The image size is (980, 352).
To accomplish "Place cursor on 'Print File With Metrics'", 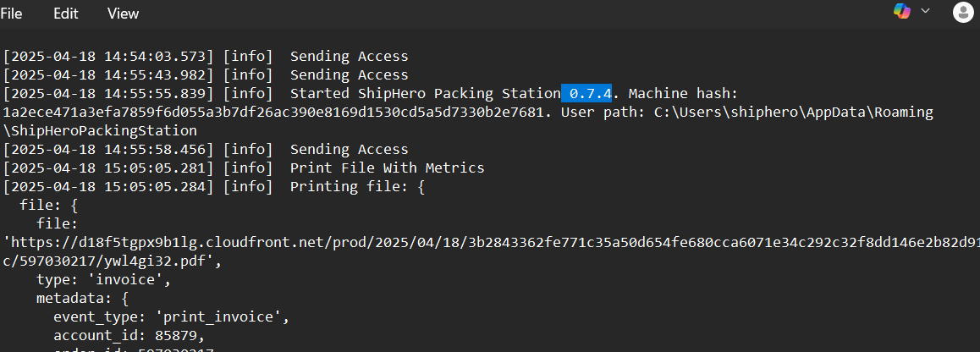I will point(388,168).
